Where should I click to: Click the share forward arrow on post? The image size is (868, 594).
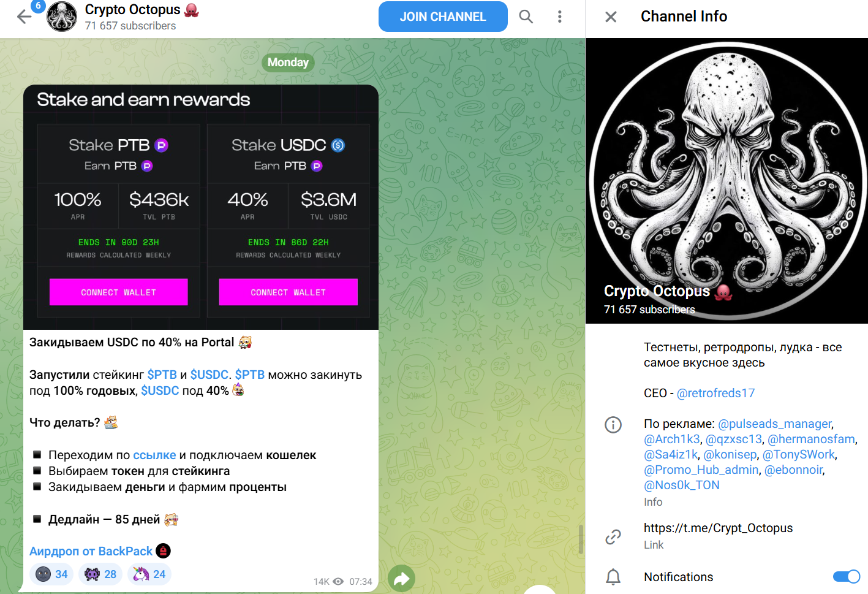pos(401,578)
